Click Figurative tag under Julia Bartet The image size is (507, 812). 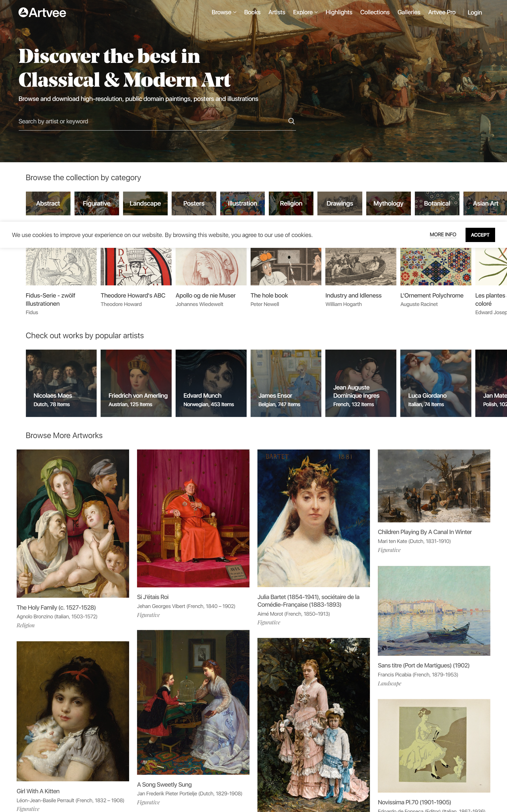click(269, 623)
